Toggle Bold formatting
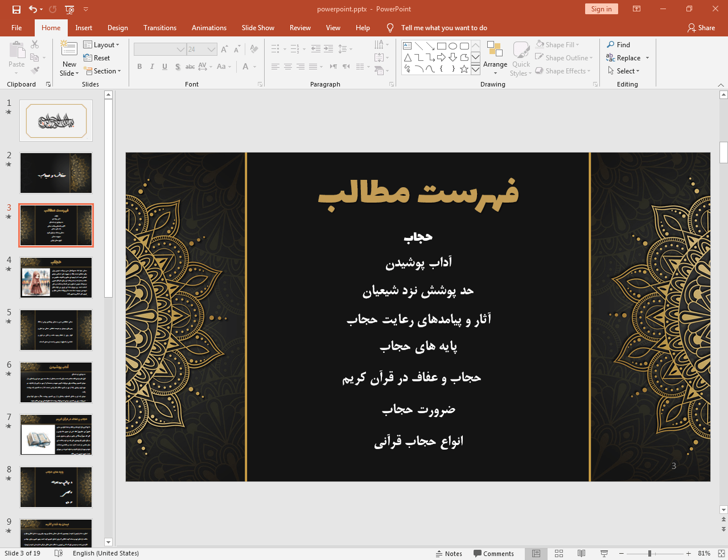Screen dimensions: 728x560 click(x=139, y=67)
